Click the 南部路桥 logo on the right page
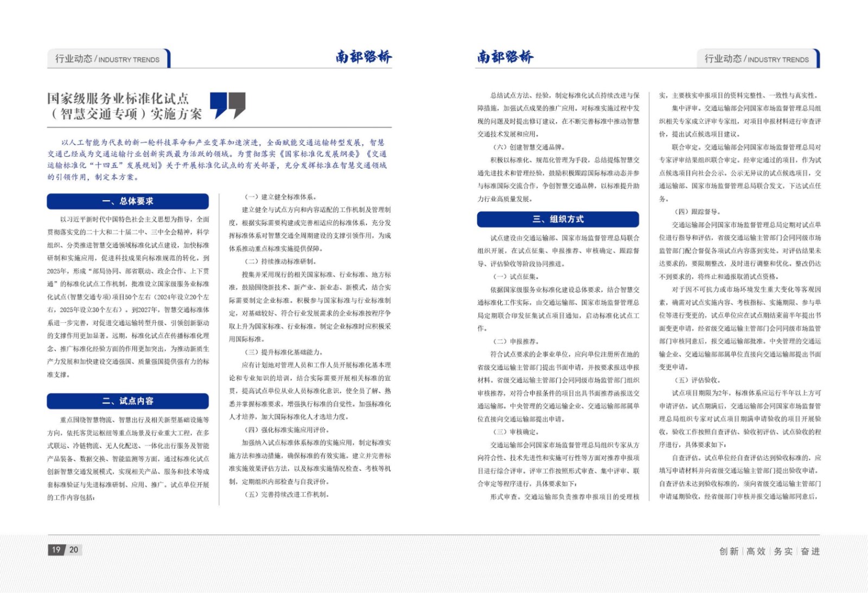This screenshot has width=868, height=593. tap(505, 56)
